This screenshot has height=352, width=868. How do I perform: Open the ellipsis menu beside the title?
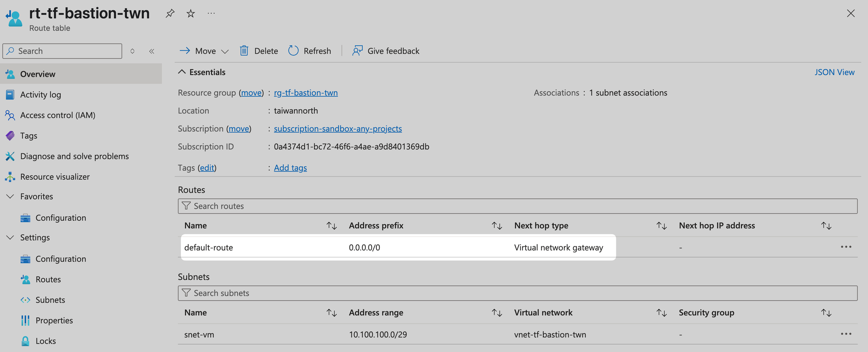pos(211,13)
